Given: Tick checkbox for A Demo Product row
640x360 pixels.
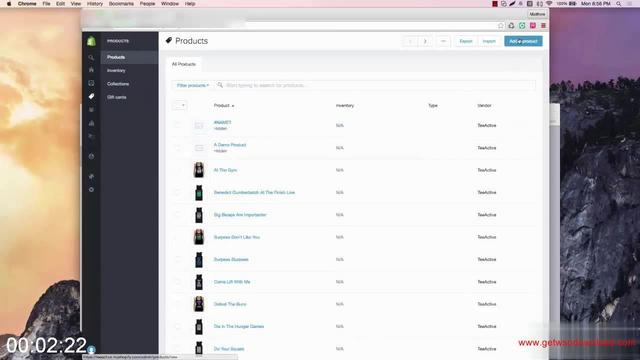Looking at the screenshot, I should tap(177, 148).
